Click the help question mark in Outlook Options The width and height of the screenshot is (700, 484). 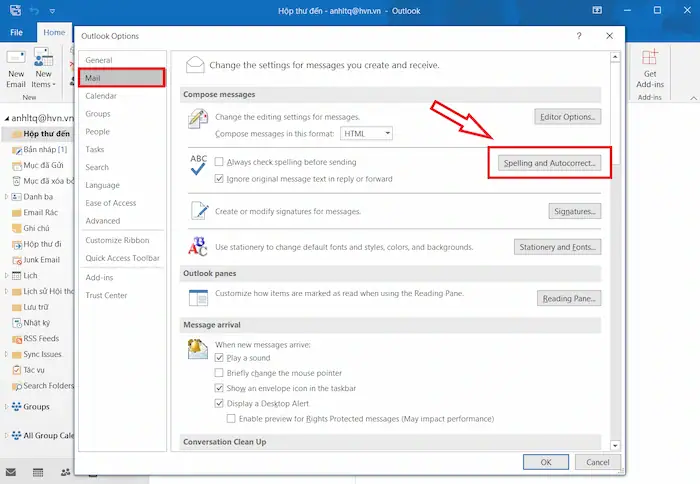click(x=579, y=36)
